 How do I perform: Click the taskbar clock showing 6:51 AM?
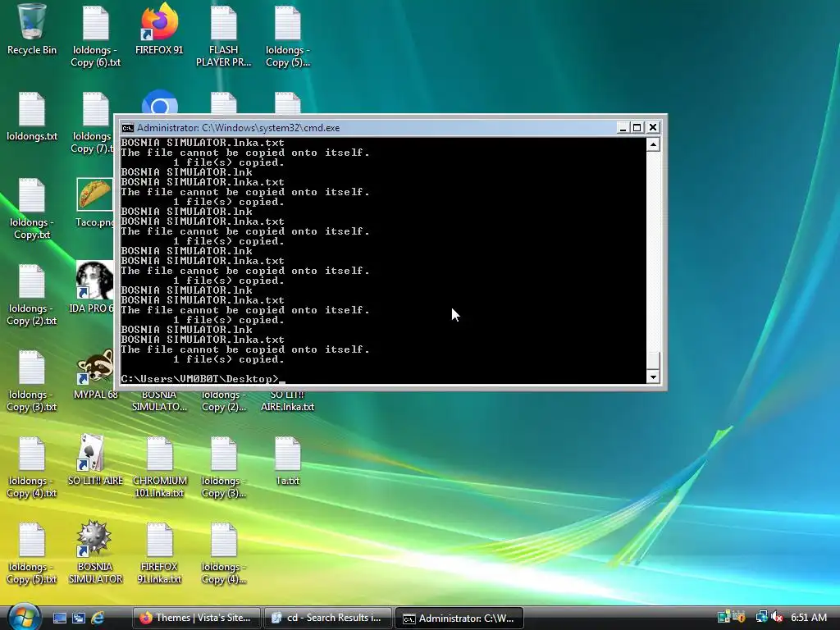[809, 617]
